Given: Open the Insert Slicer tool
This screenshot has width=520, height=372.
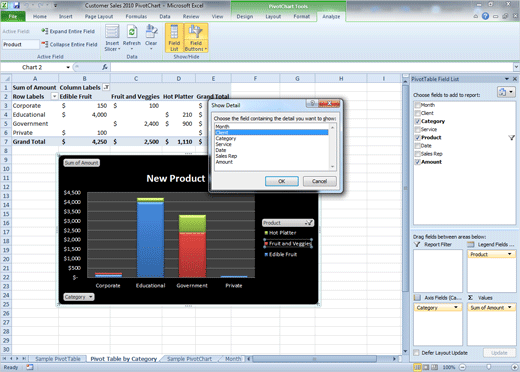Looking at the screenshot, I should [x=112, y=38].
